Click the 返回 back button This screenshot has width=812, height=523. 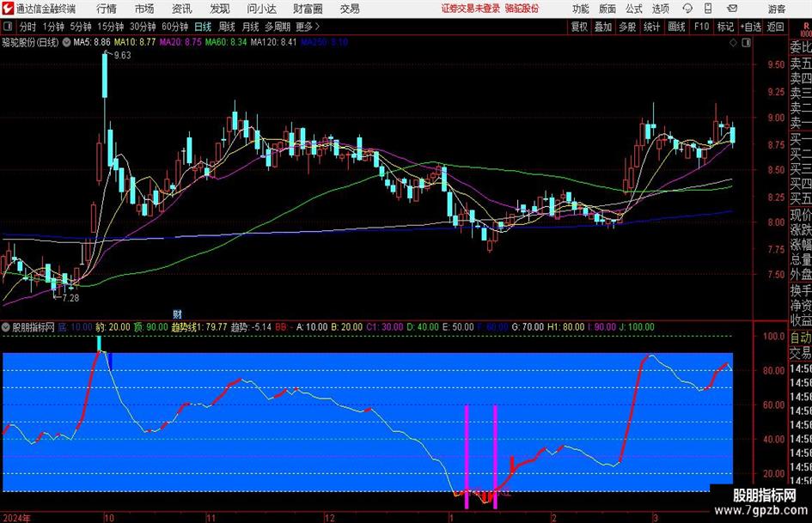click(x=775, y=27)
